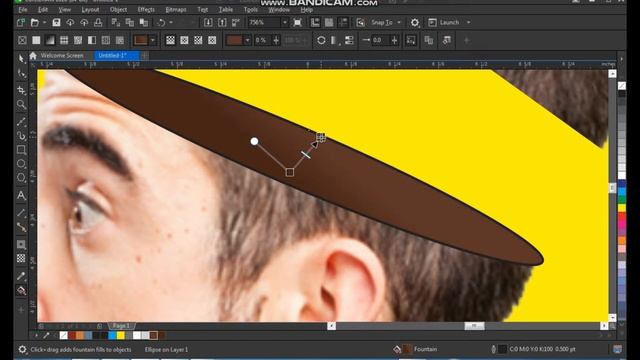Click Edit fill icon in property bar
The height and width of the screenshot is (360, 640).
[447, 40]
